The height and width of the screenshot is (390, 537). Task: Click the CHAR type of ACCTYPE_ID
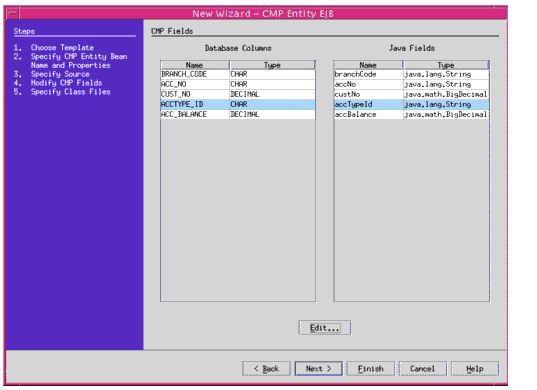(x=272, y=104)
